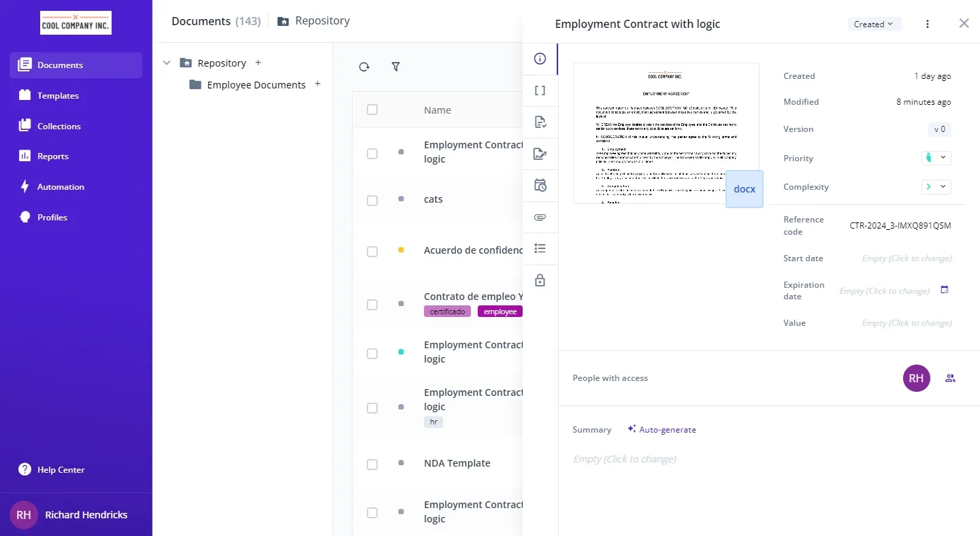This screenshot has width=980, height=536.
Task: Expand the Priority dropdown
Action: click(x=936, y=158)
